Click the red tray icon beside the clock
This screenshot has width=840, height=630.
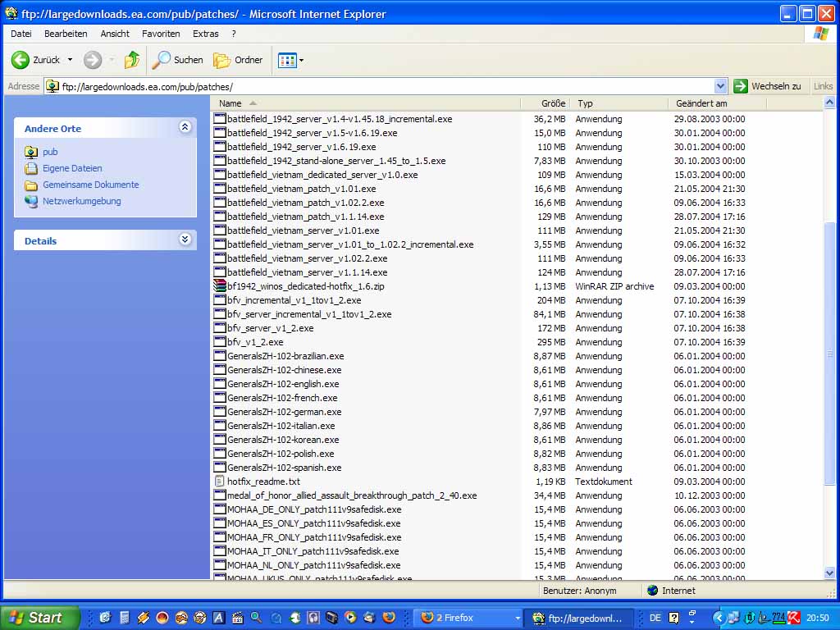[x=793, y=618]
